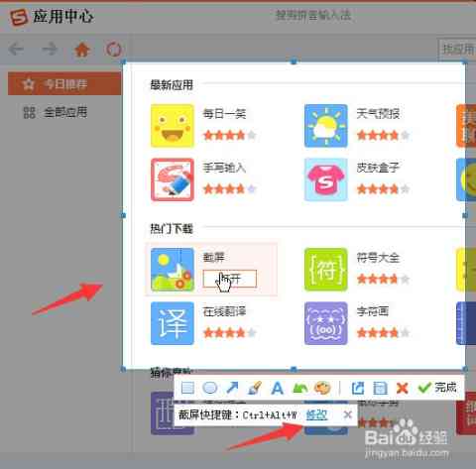The image size is (476, 469).
Task: Click the 皮肤盒子 app name
Action: point(378,168)
